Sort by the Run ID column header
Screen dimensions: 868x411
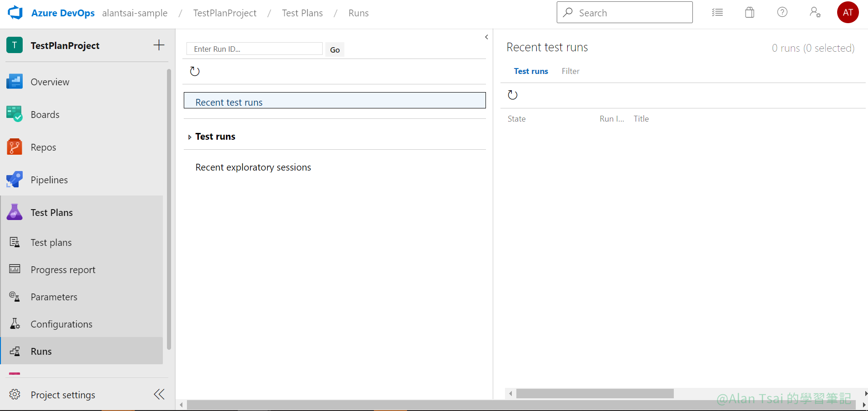click(x=612, y=119)
